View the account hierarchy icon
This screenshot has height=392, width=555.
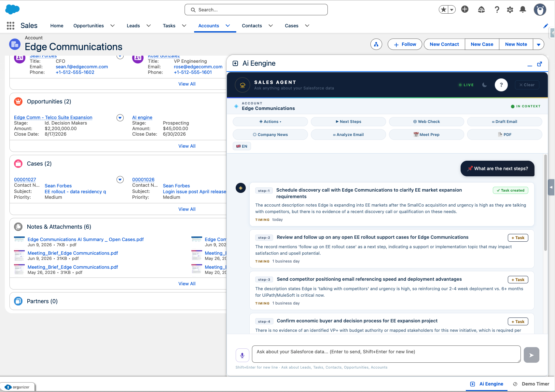point(376,44)
